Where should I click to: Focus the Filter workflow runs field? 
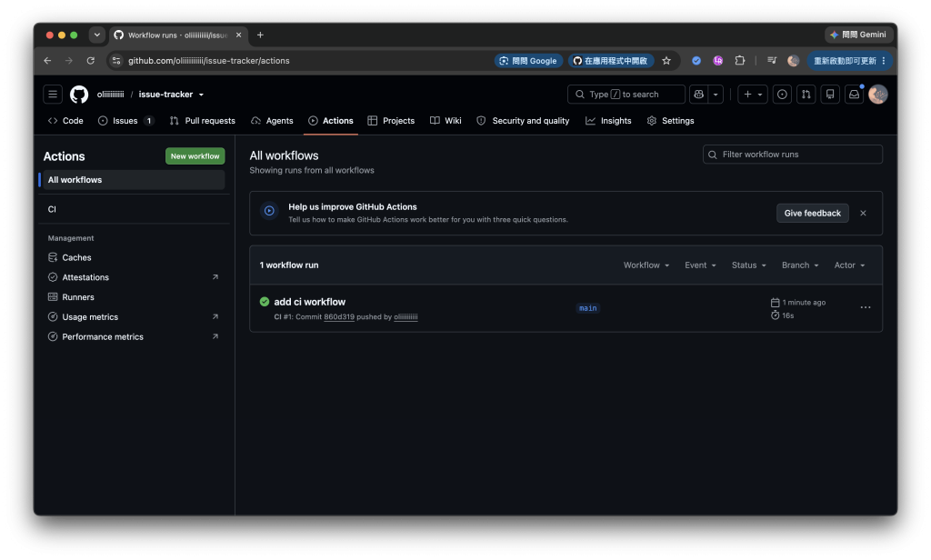click(x=793, y=155)
